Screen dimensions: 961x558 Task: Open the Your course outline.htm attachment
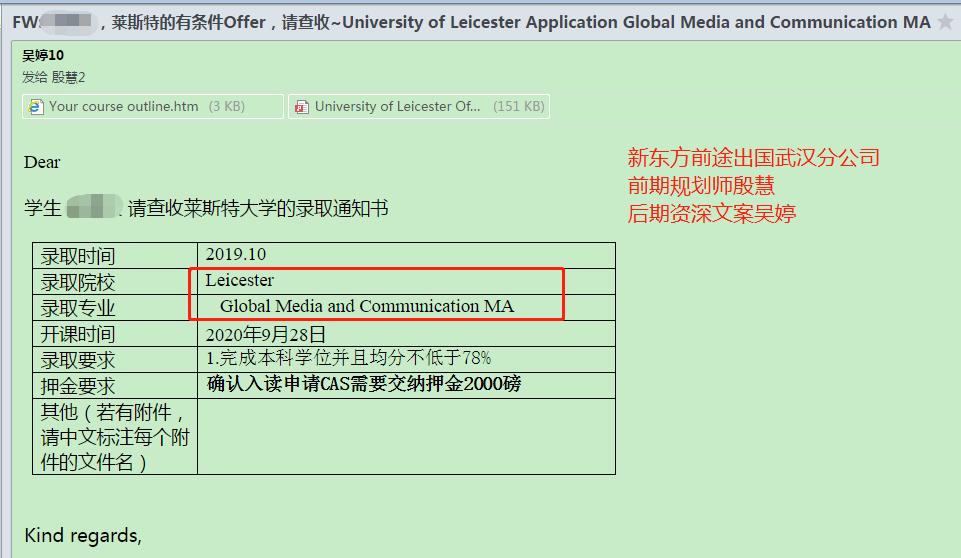click(153, 106)
